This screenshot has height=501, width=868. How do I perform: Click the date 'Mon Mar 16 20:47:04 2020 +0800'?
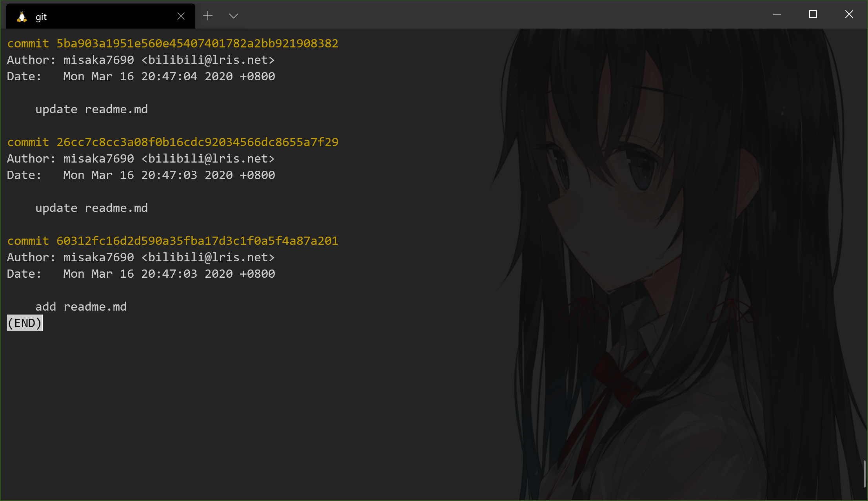(169, 76)
